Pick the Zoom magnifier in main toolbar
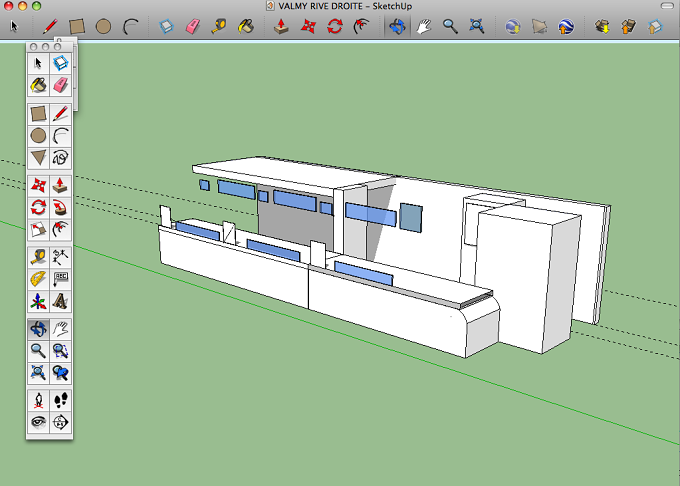 450,26
